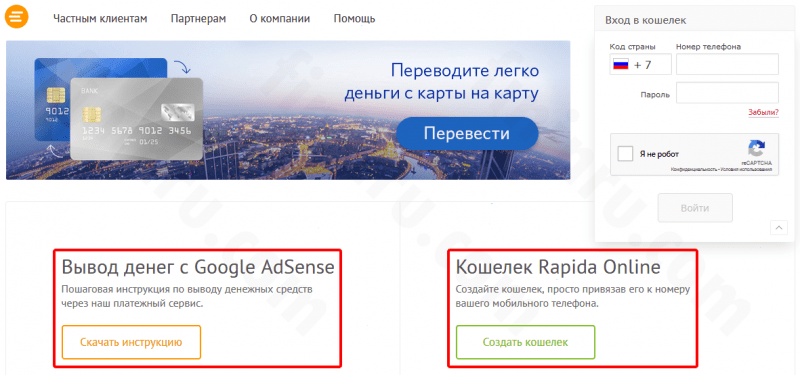
Task: Click the Пароль input field
Action: point(727,93)
